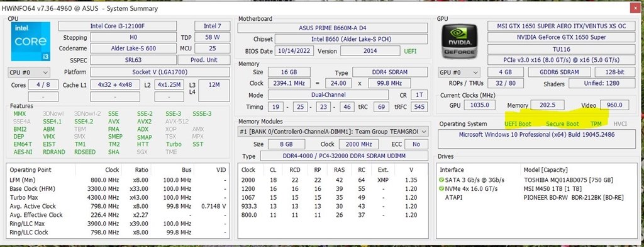Click NVMe drive health check icon

(x=441, y=189)
